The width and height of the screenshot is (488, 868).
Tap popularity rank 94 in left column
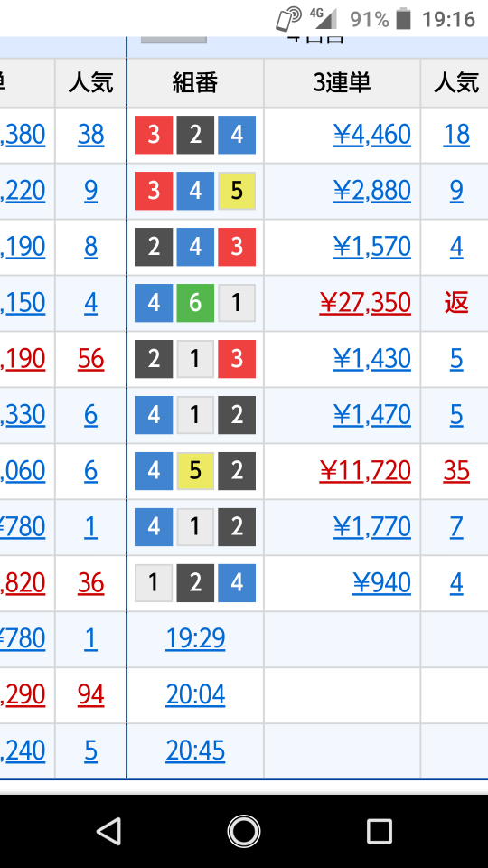point(90,694)
